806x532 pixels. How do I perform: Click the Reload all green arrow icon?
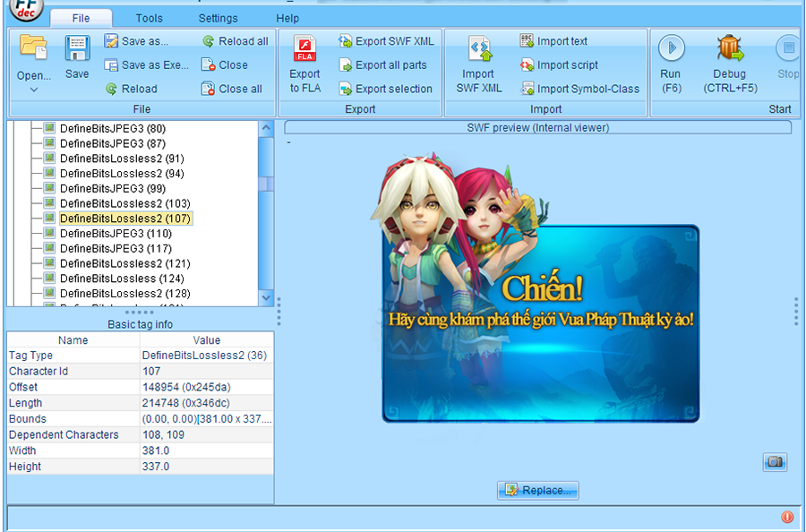pos(208,41)
